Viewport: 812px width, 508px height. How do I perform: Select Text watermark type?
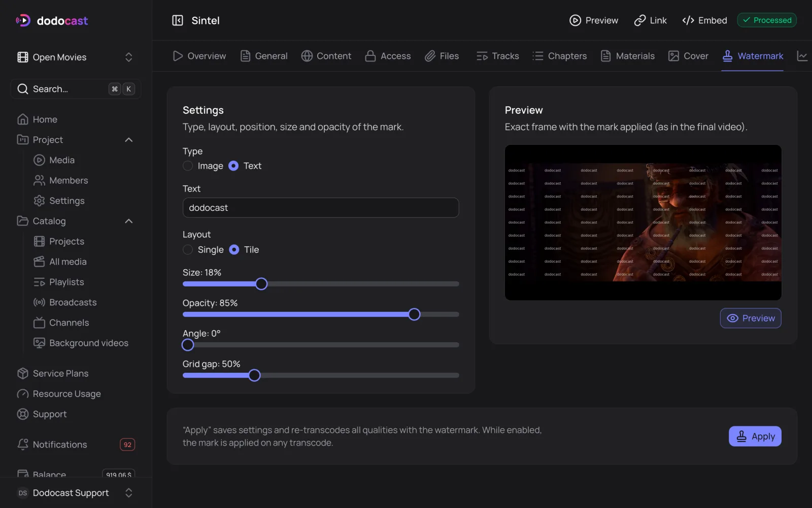click(233, 166)
